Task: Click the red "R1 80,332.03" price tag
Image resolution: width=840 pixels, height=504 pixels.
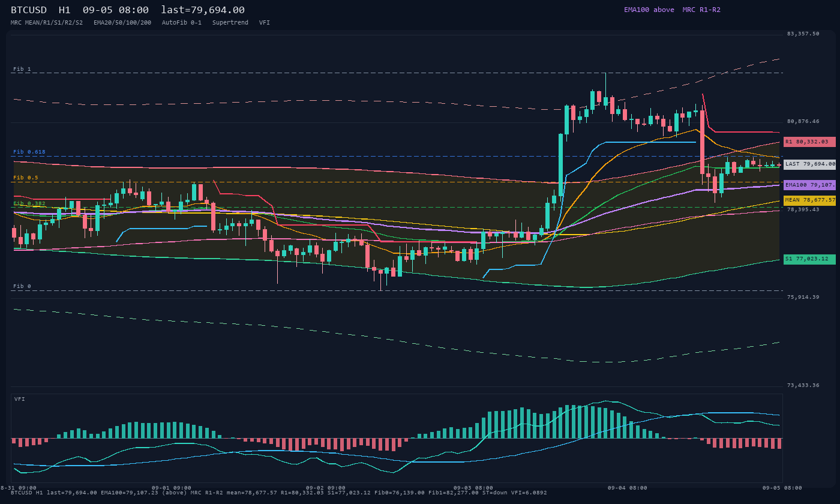Action: 809,142
